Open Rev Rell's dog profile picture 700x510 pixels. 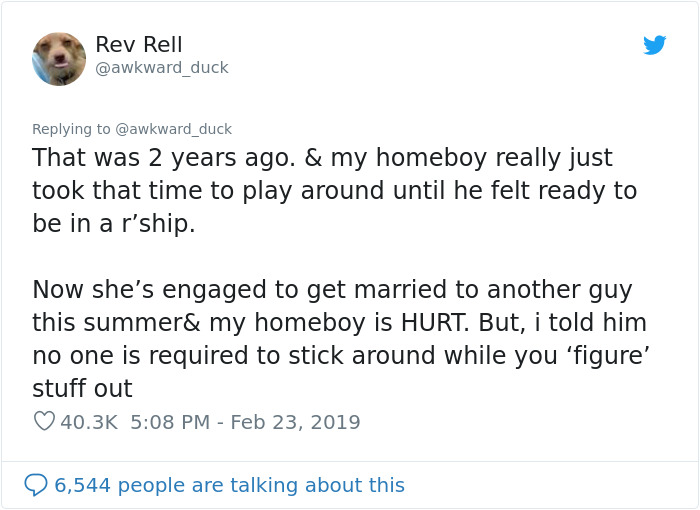point(59,58)
